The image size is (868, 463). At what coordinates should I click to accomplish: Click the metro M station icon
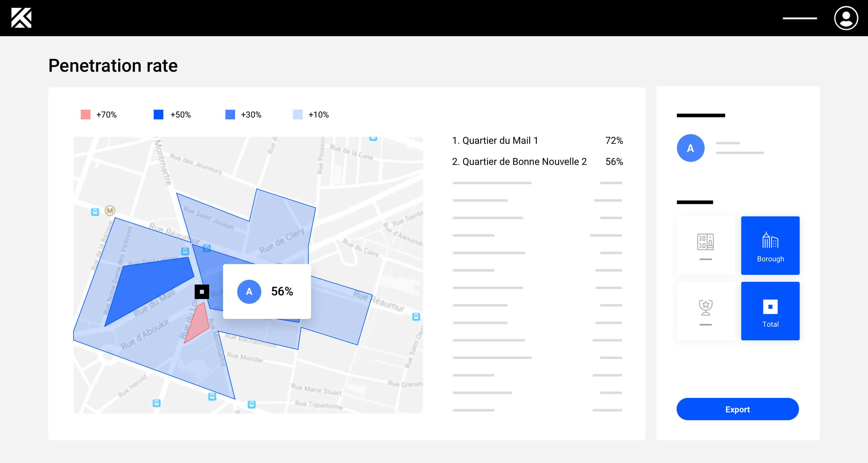[x=110, y=211]
